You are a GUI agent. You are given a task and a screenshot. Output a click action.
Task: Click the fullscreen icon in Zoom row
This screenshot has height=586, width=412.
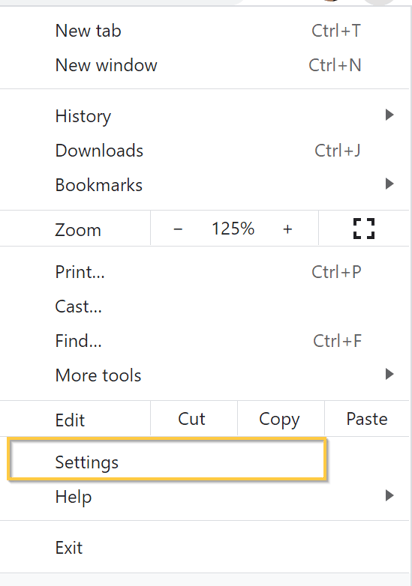coord(364,228)
